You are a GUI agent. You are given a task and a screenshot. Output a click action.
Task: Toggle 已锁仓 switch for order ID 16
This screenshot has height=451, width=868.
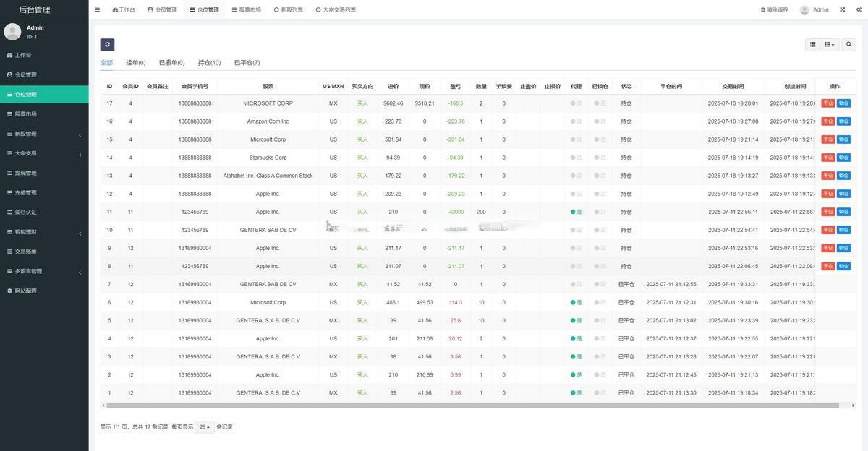600,121
